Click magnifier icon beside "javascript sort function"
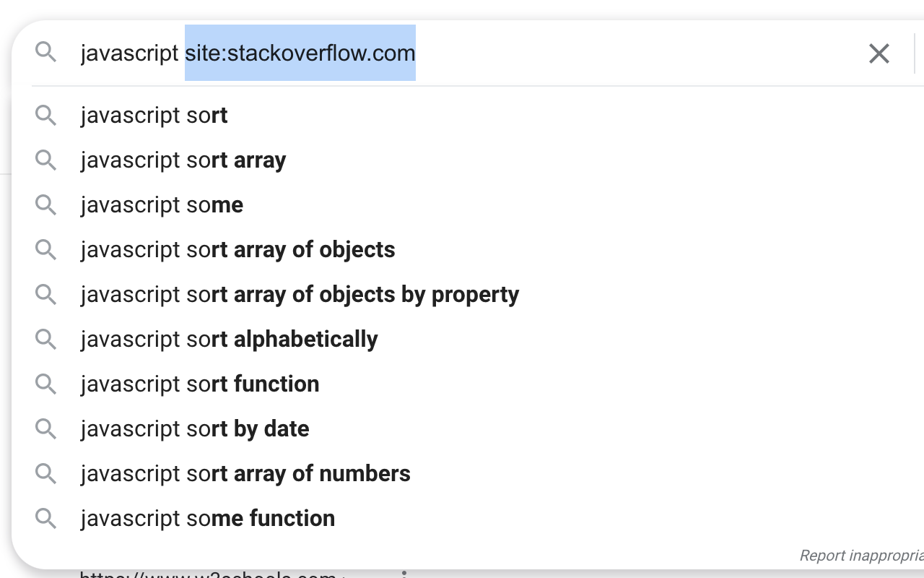The height and width of the screenshot is (578, 924). [46, 384]
